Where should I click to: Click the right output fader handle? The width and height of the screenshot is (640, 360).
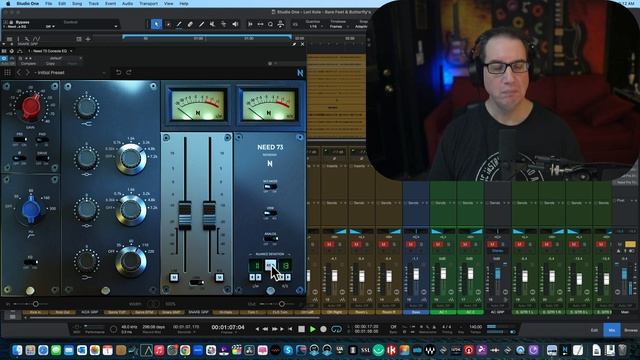point(209,215)
